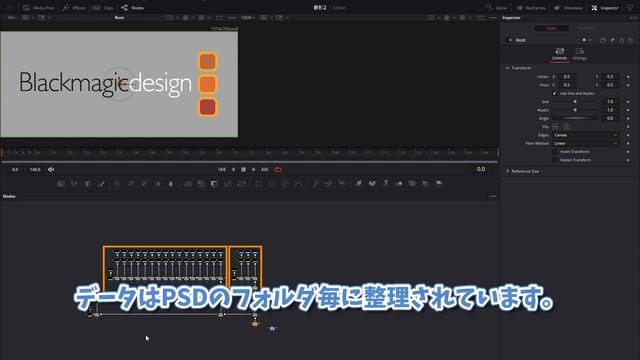Play the composition forward

(x=253, y=169)
